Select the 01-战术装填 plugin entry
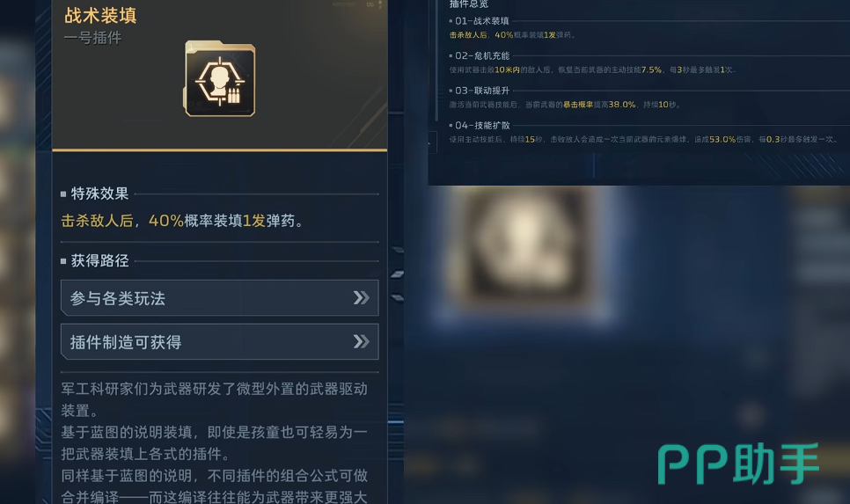 (482, 21)
